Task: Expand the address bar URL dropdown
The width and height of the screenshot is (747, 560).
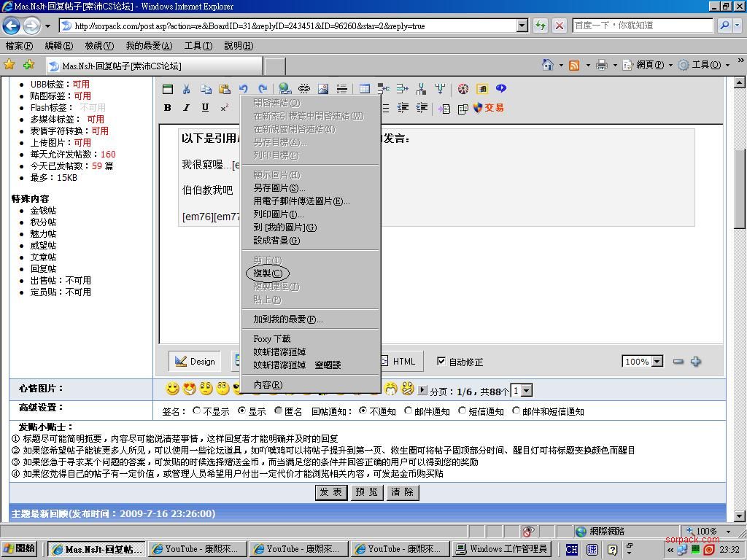Action: 522,26
